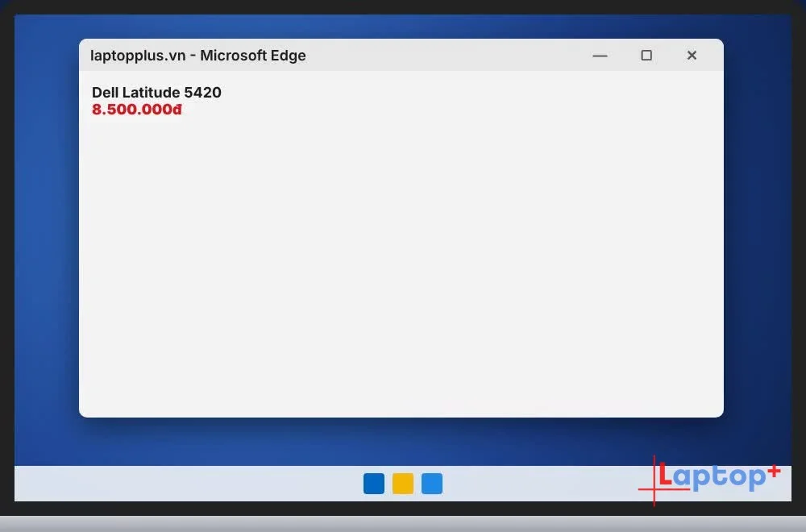Image resolution: width=806 pixels, height=532 pixels.
Task: Click the "laptopplus.vn - Microsoft Edge" window title
Action: [x=198, y=56]
